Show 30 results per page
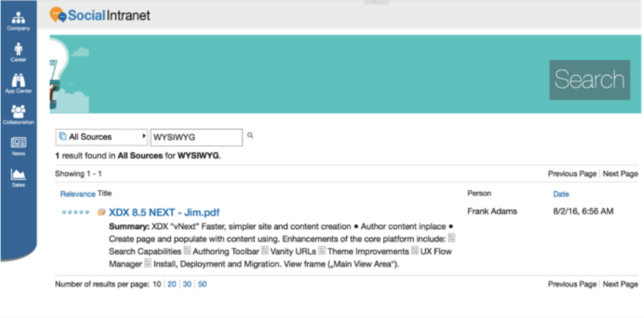Screen dimensions: 644x318 pos(187,284)
